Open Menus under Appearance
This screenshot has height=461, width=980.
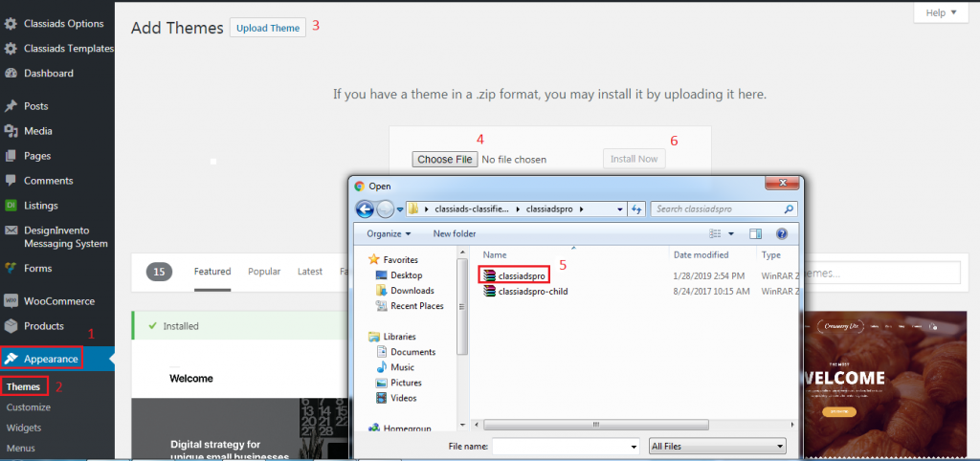tap(21, 449)
